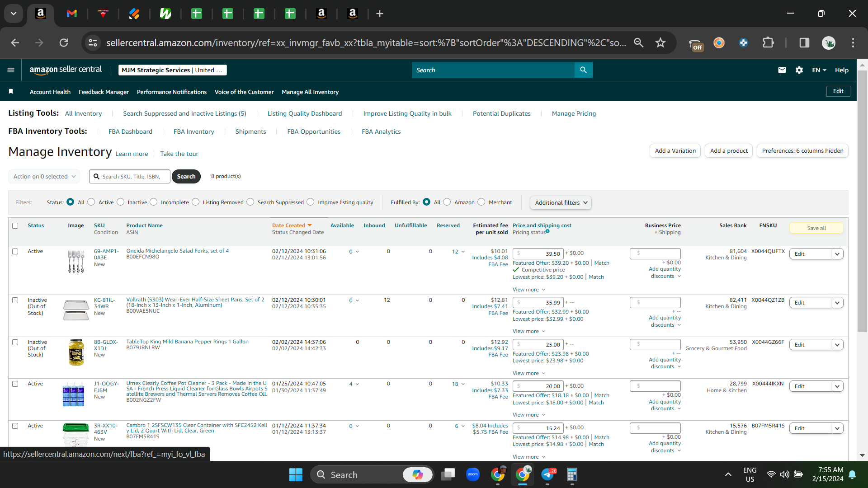Click the browser profile avatar icon
The width and height of the screenshot is (868, 488).
(829, 42)
